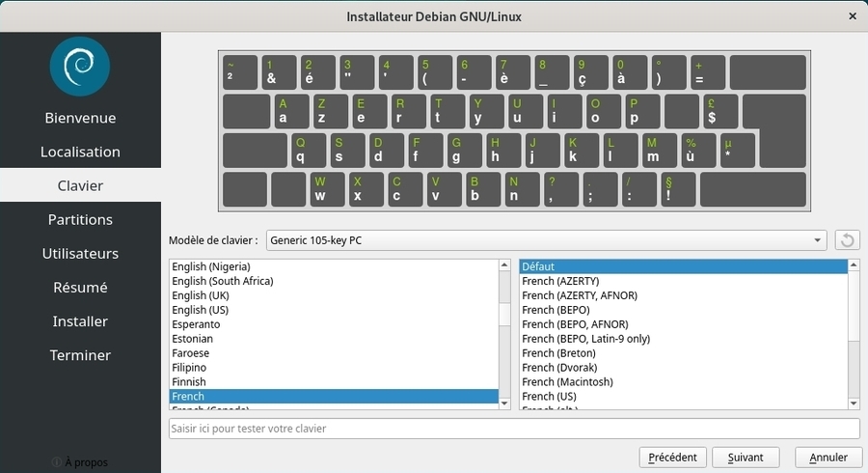Click layout list scrollbar up arrow
This screenshot has height=473, width=868.
click(x=504, y=265)
